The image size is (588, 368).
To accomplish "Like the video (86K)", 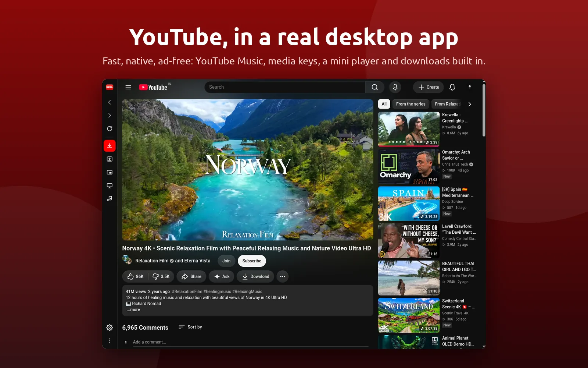I will (x=135, y=276).
